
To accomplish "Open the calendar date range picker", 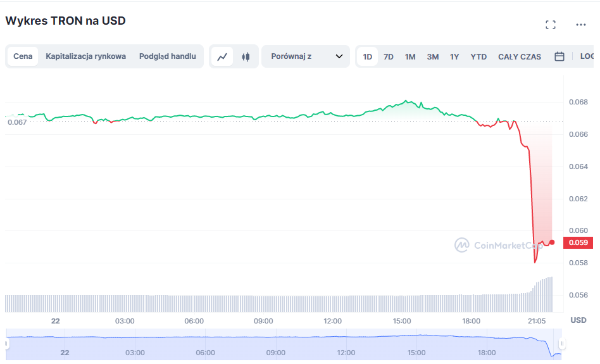I will coord(559,56).
